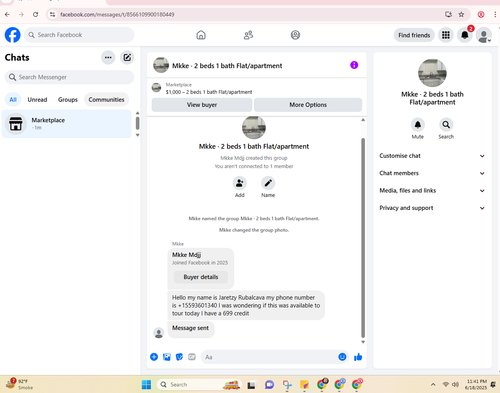Click the Message sent bubble
Screen dimensions: 500x393
(191, 328)
